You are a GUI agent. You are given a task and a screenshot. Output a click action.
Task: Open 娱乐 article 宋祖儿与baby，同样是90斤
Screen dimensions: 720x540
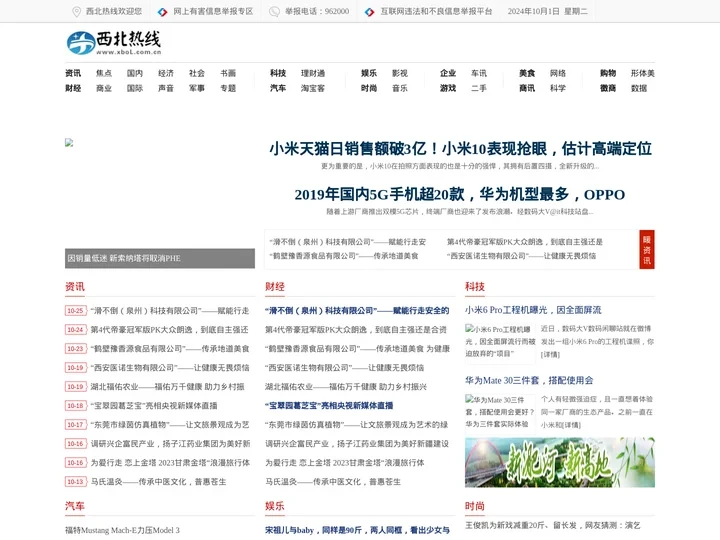[357, 530]
